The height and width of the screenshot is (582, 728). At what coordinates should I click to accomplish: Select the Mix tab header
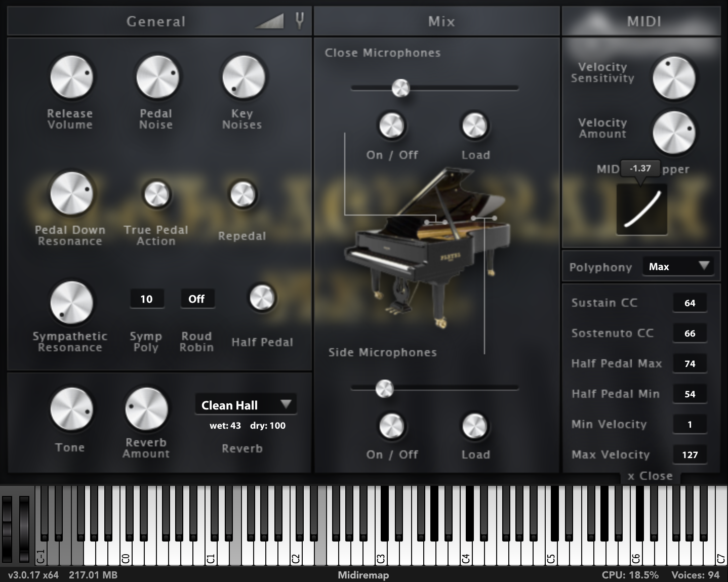[x=440, y=21]
